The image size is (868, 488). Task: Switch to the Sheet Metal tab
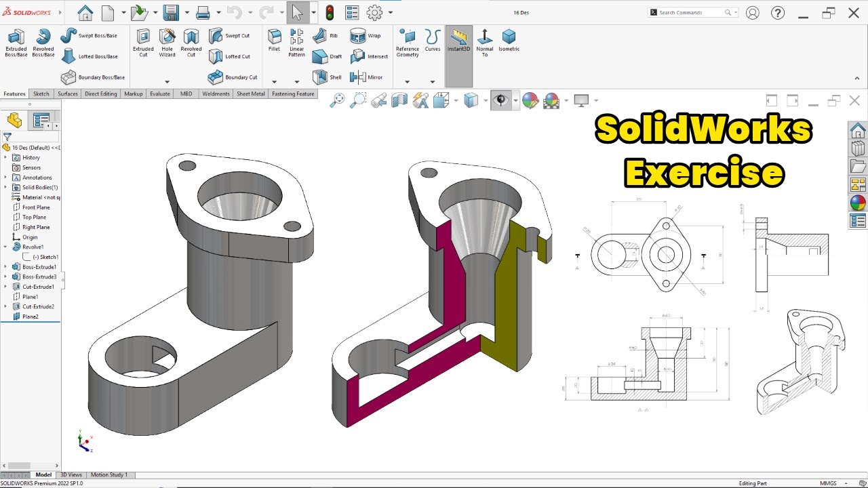[x=251, y=94]
